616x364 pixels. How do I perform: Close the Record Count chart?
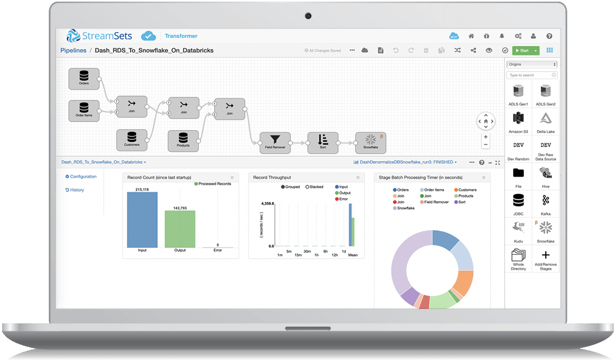(232, 178)
